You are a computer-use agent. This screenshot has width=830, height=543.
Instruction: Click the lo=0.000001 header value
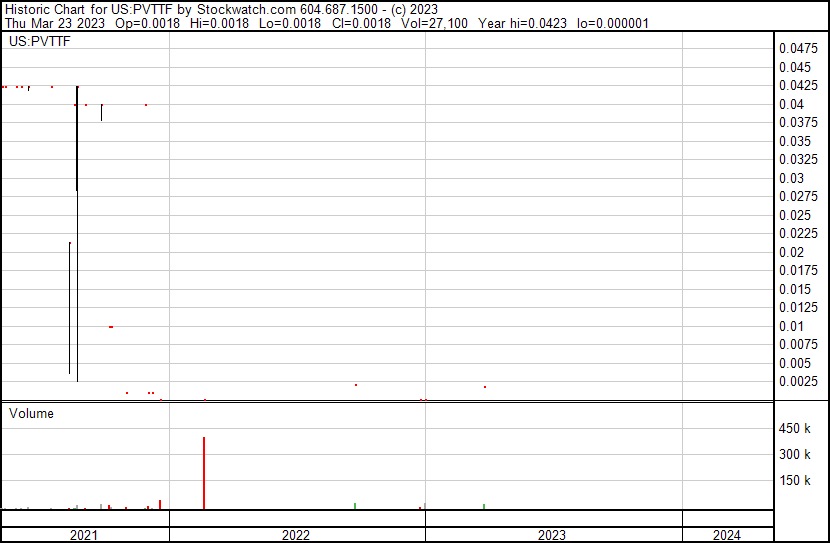click(x=612, y=23)
